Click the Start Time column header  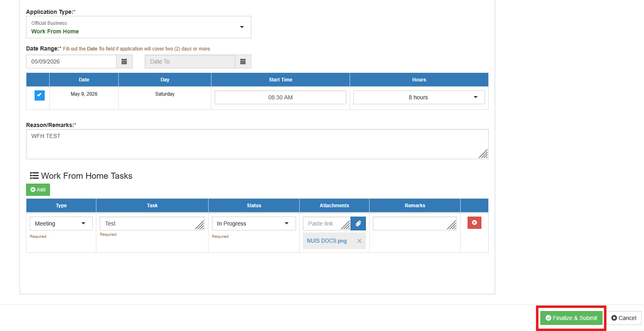281,80
